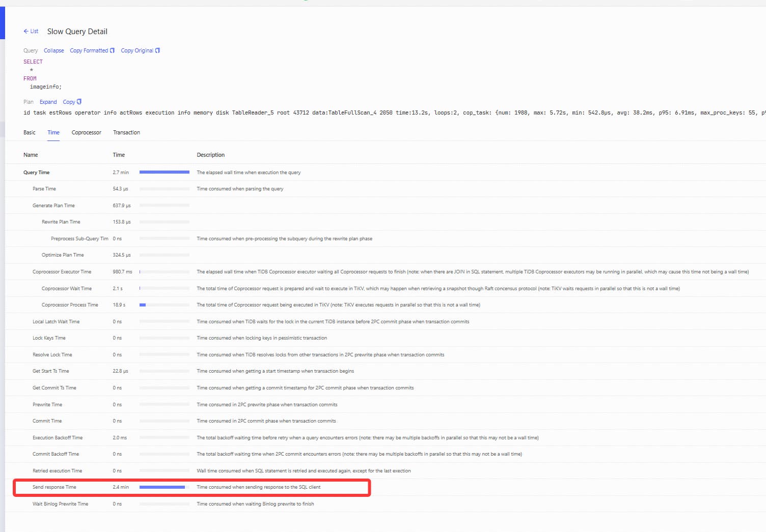Click the Retried execution Time label
This screenshot has width=766, height=532.
tap(58, 471)
